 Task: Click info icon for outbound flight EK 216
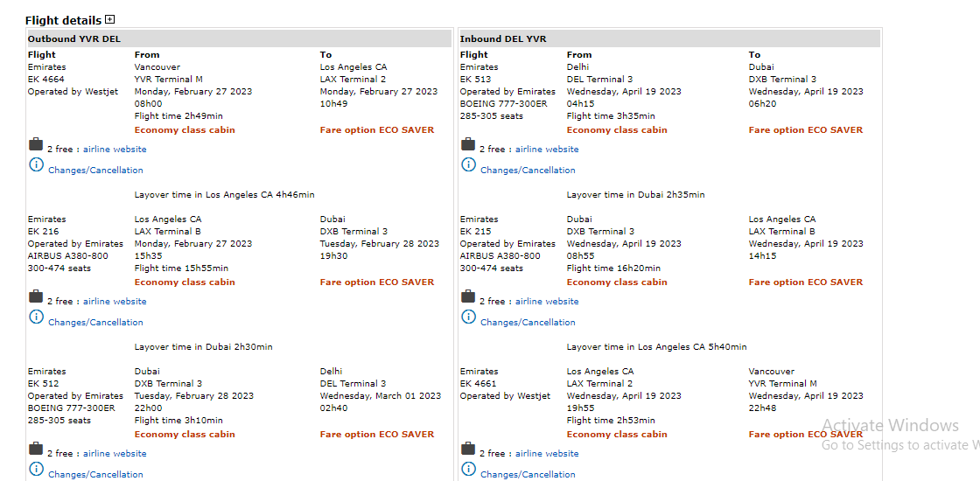click(x=36, y=317)
